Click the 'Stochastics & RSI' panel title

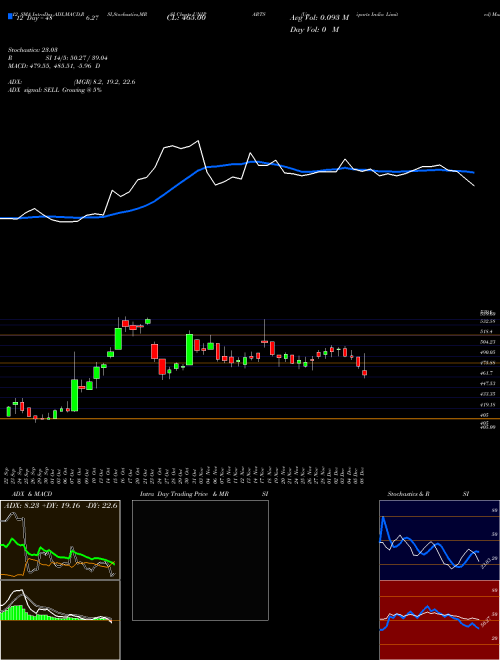point(428,494)
